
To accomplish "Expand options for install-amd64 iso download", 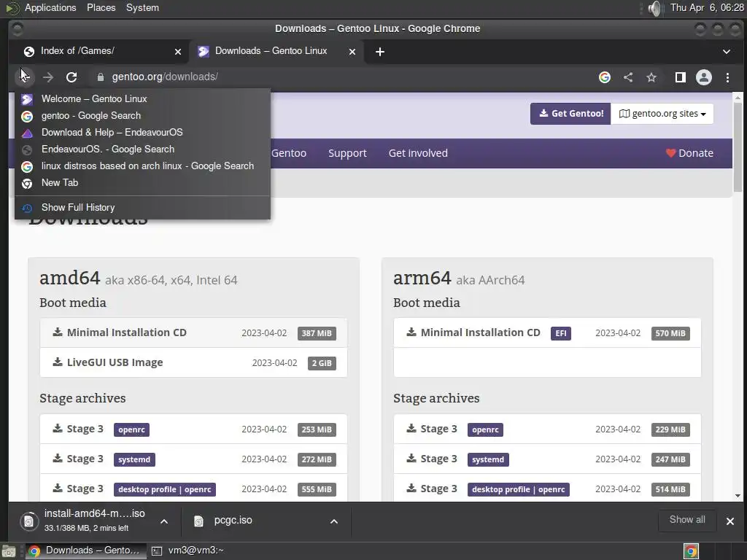I will click(x=164, y=521).
